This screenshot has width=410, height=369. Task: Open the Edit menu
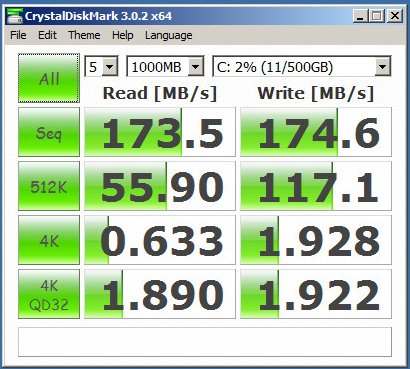tap(47, 35)
